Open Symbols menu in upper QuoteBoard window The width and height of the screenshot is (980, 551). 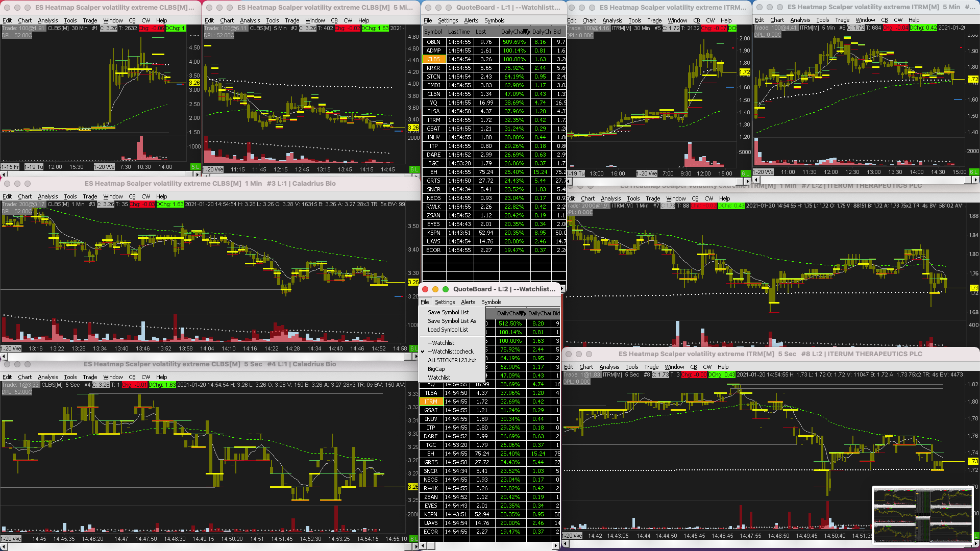pos(494,20)
